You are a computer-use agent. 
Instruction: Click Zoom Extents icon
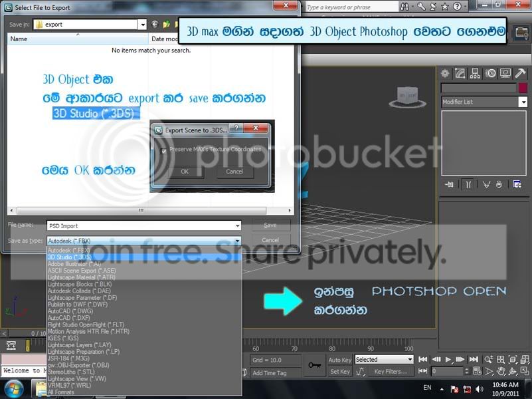(x=513, y=359)
